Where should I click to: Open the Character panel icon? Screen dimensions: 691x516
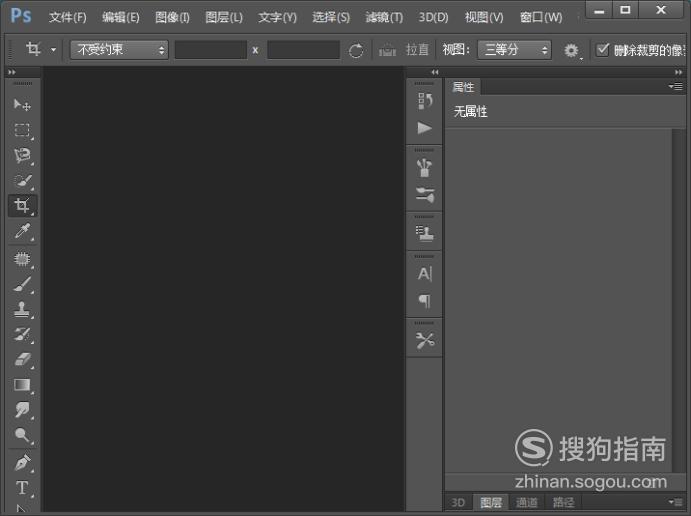[x=425, y=274]
